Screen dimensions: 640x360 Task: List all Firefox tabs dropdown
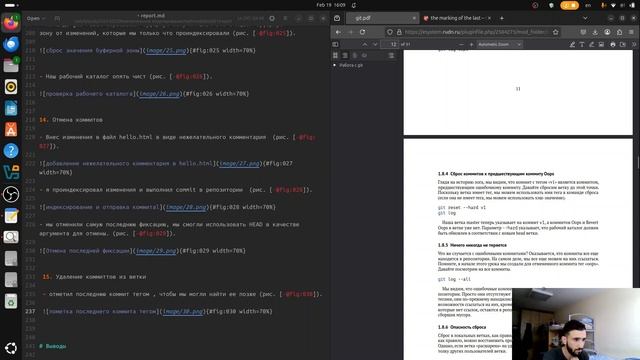585,18
